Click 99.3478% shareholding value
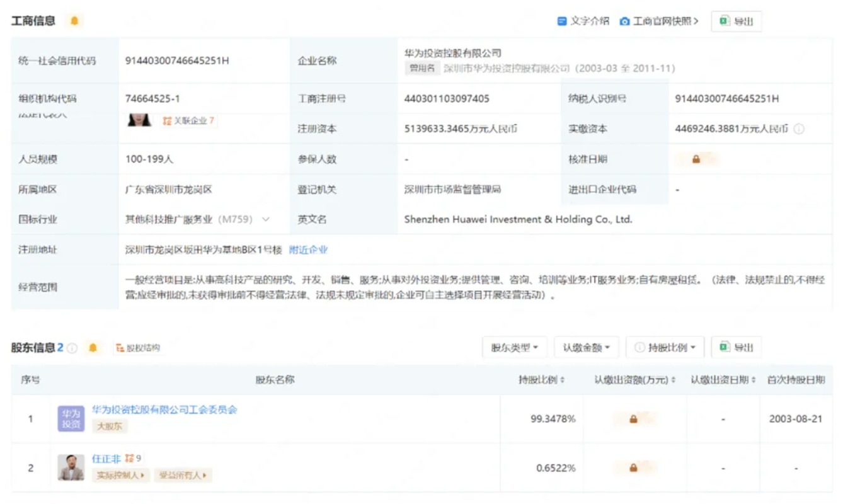 click(553, 419)
